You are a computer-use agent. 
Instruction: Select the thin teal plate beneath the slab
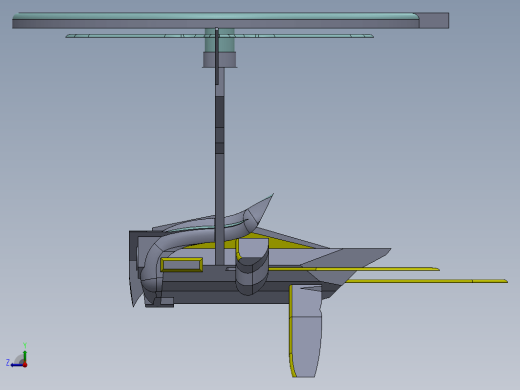219,36
